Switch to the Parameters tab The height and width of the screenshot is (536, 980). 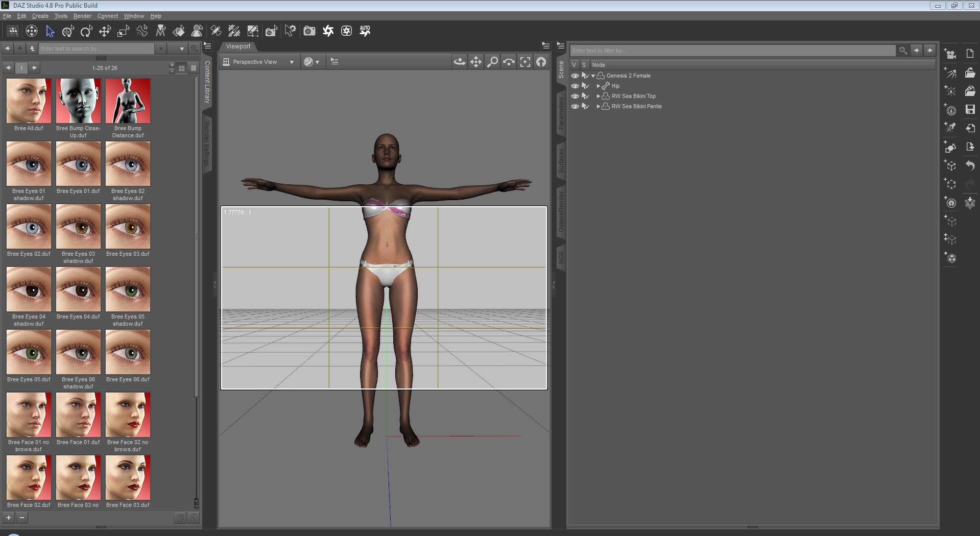pos(561,113)
